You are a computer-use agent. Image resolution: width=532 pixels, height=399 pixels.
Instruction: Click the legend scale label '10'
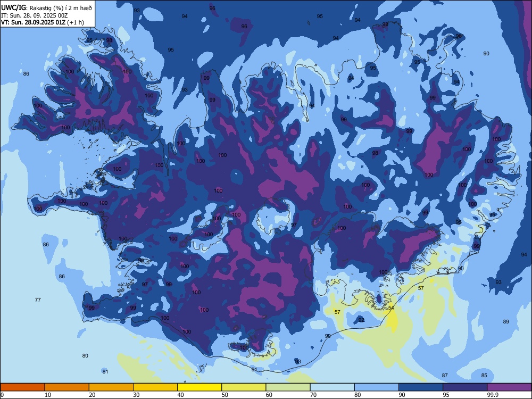48,395
